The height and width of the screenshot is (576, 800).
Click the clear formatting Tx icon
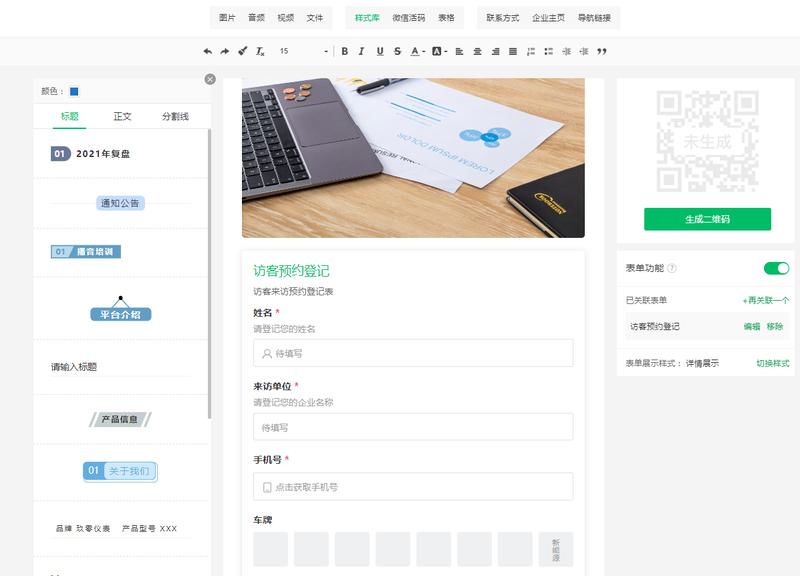[260, 50]
